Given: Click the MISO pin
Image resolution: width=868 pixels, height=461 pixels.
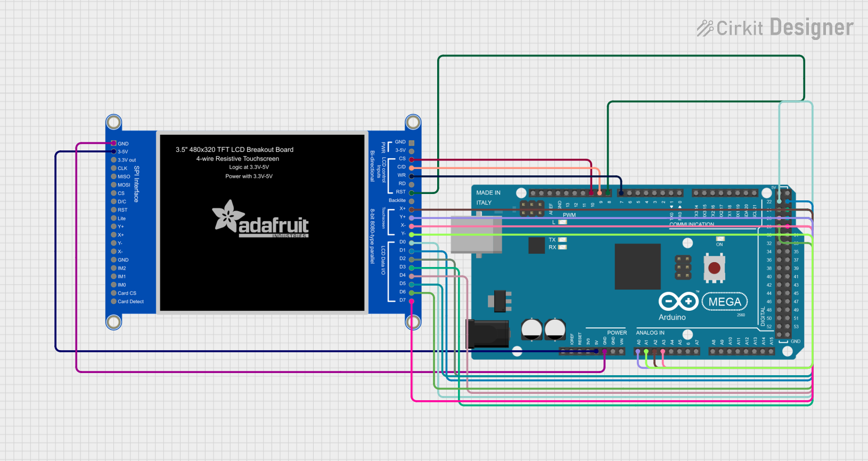Looking at the screenshot, I should pyautogui.click(x=113, y=176).
